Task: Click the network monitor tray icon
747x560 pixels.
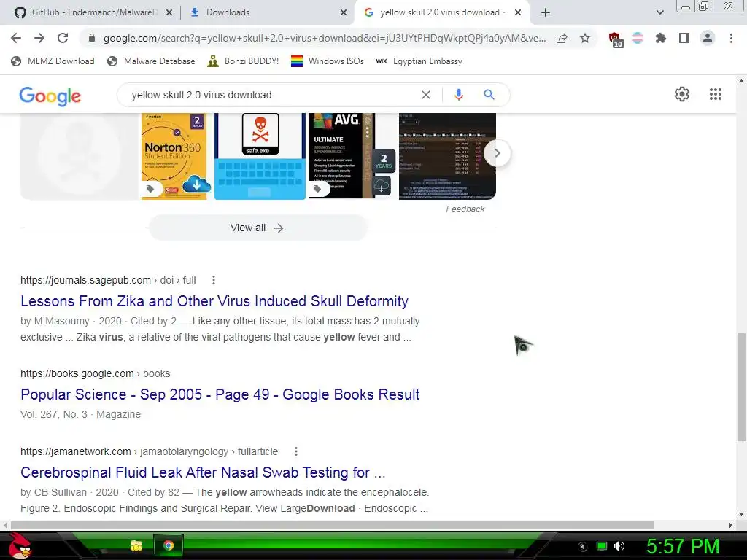Action: tap(602, 546)
